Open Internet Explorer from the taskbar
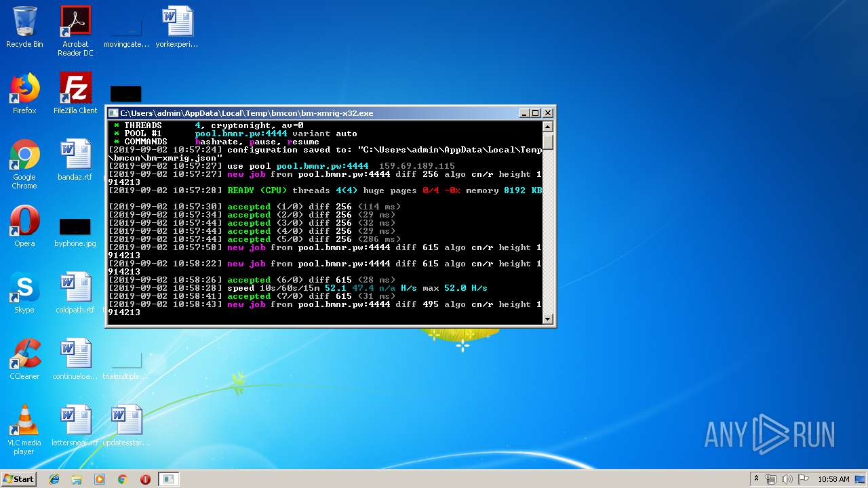This screenshot has height=488, width=868. click(54, 479)
